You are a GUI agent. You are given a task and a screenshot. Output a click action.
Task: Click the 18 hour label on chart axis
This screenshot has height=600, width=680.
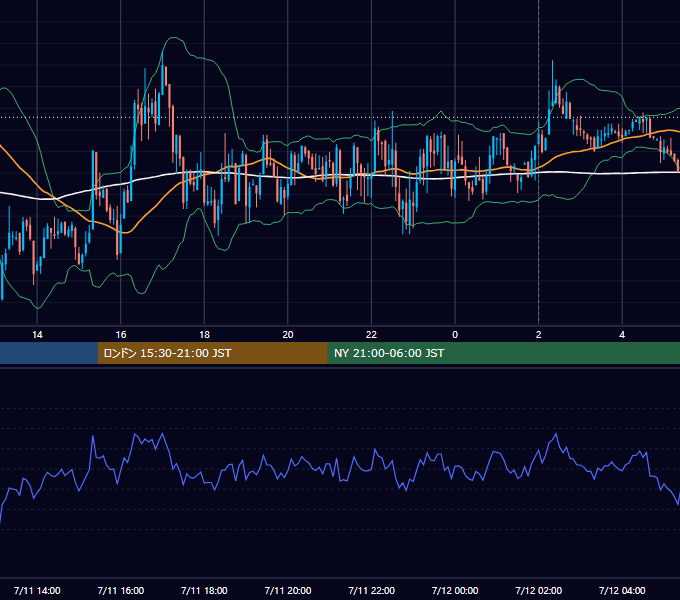[x=204, y=335]
